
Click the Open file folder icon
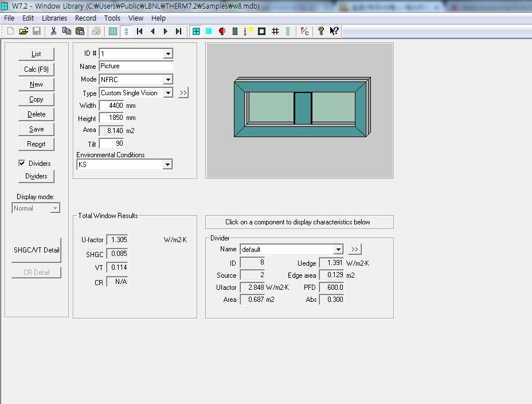[x=24, y=31]
